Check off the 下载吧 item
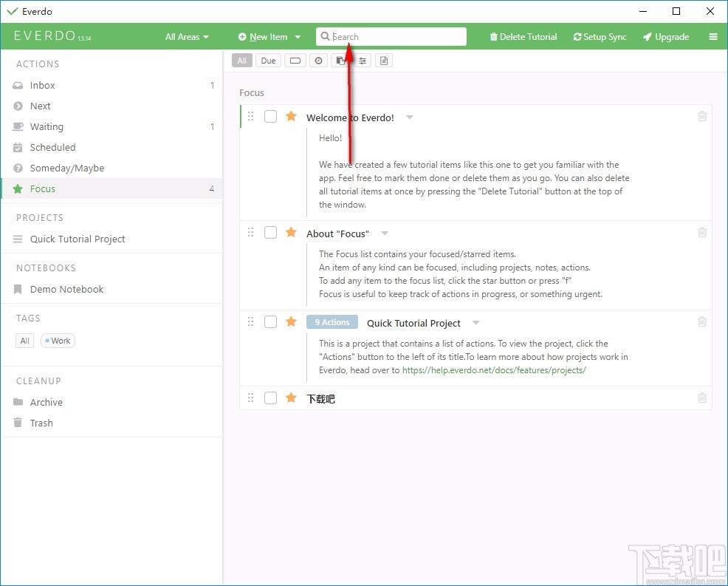This screenshot has width=728, height=586. pos(271,398)
